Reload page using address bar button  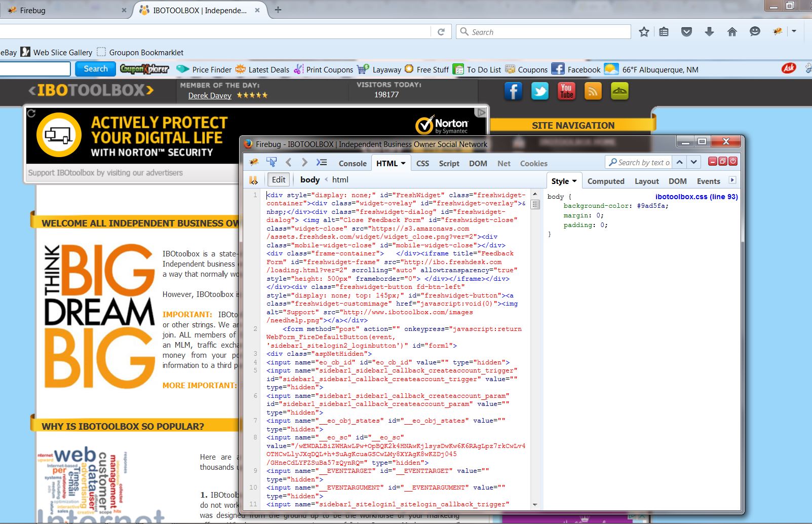(x=441, y=32)
